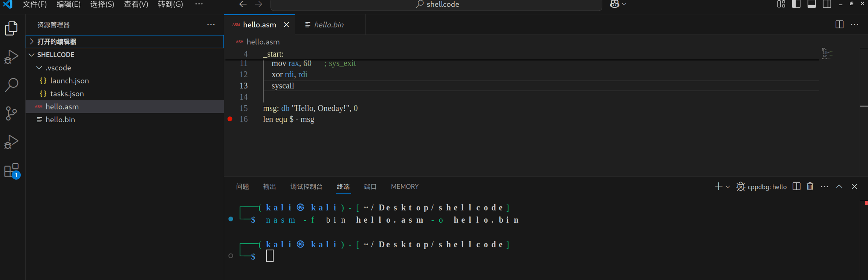Toggle the primary sidebar visibility

[796, 4]
